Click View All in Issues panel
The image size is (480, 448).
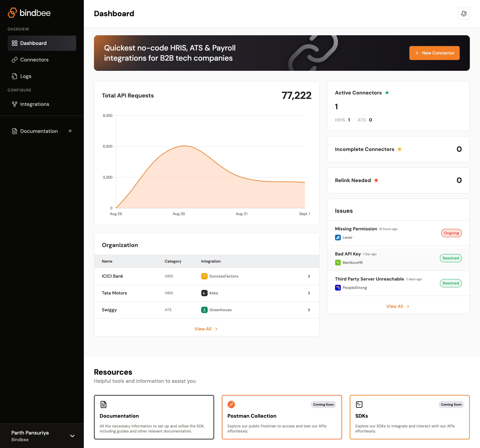pyautogui.click(x=398, y=306)
